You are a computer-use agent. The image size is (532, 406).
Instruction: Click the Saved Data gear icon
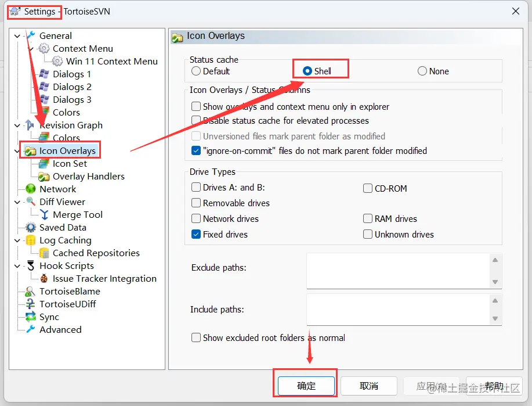point(31,227)
